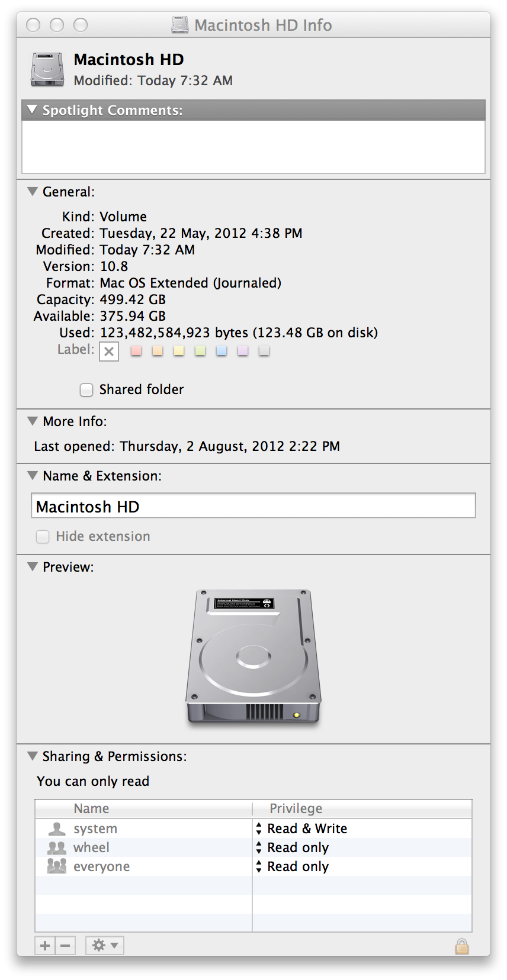Toggle the Shared folder checkbox

coord(86,389)
